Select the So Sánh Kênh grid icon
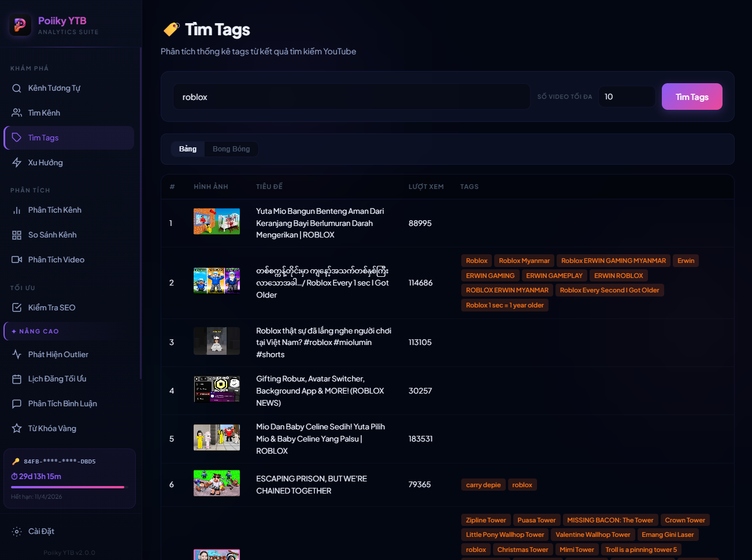Image resolution: width=752 pixels, height=560 pixels. click(17, 235)
